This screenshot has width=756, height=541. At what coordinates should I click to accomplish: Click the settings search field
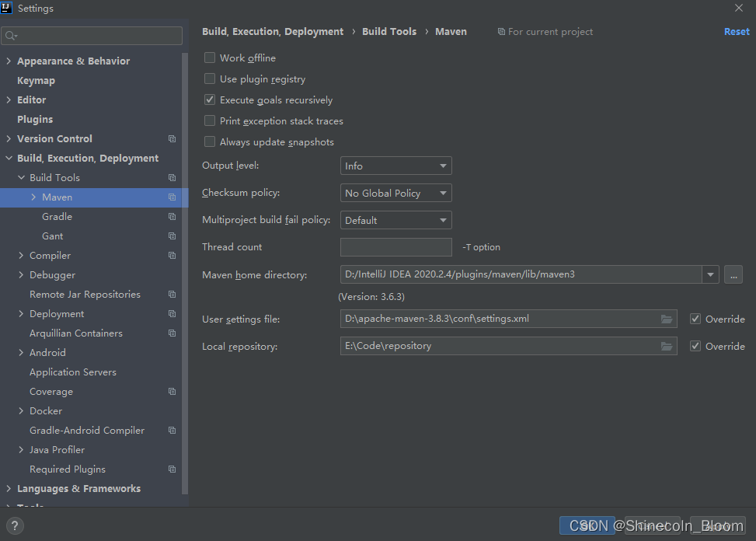tap(92, 36)
